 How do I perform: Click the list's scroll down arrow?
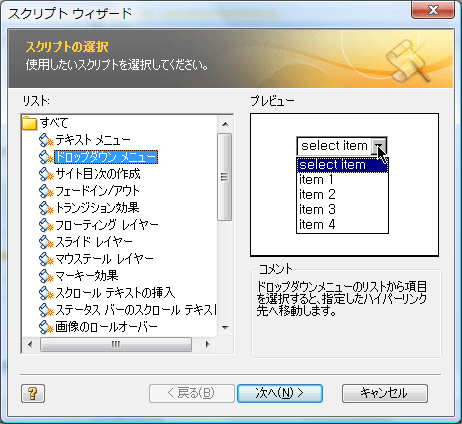[225, 327]
